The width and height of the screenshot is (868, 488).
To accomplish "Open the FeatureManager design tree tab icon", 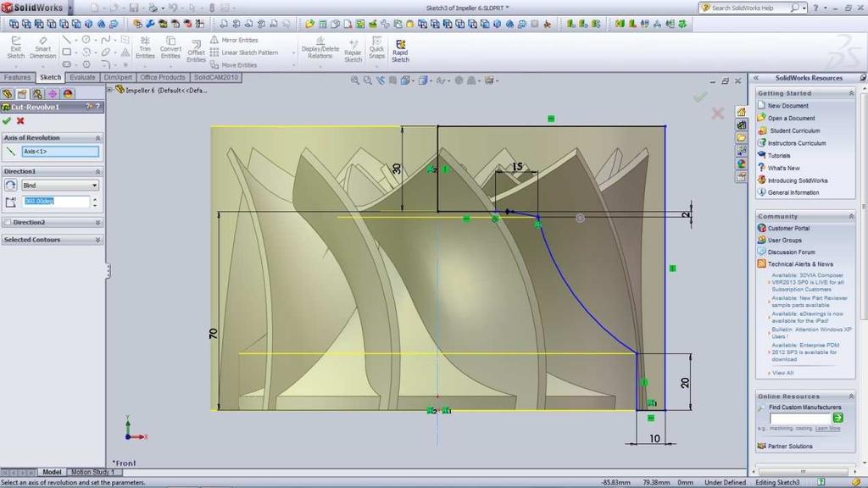I will (7, 93).
